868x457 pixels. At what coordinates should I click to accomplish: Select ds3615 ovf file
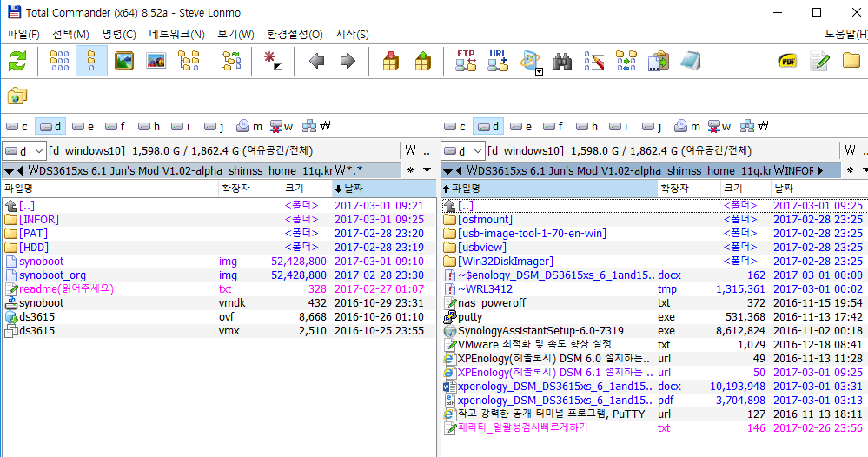coord(219,317)
